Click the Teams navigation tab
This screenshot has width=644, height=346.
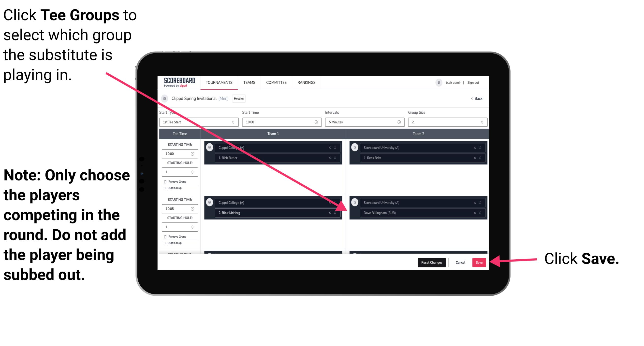[249, 83]
